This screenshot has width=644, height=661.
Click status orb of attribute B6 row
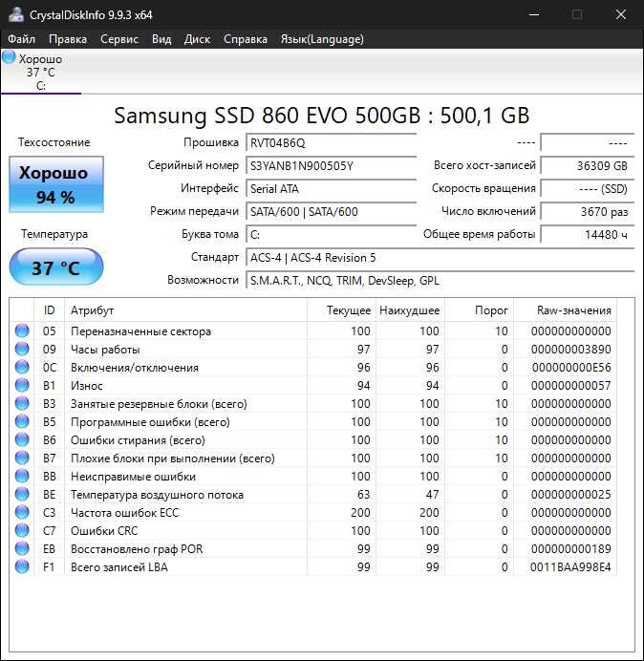coord(22,439)
